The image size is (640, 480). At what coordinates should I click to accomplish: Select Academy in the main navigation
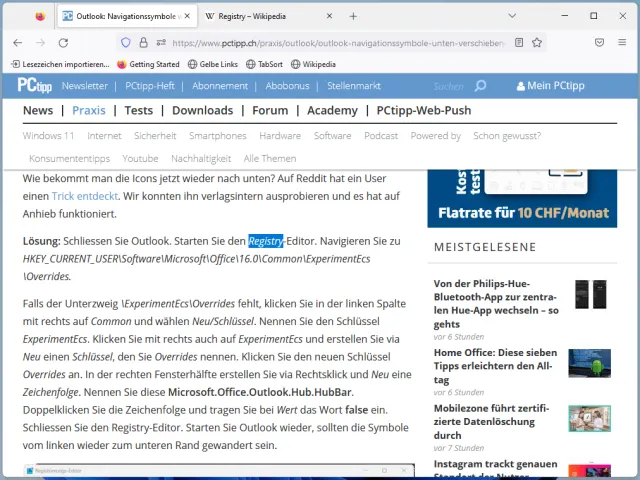pyautogui.click(x=332, y=110)
